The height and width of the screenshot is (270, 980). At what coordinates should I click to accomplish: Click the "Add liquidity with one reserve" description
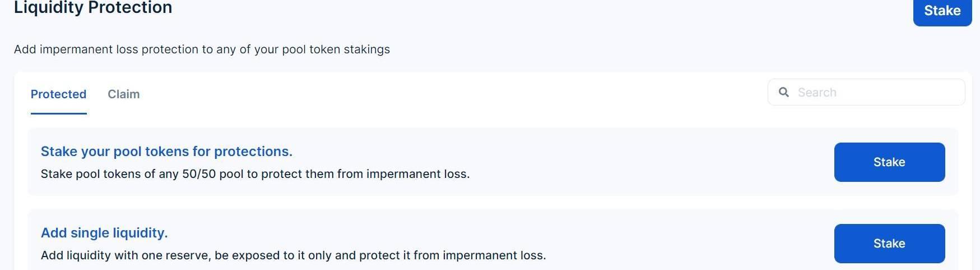coord(293,255)
